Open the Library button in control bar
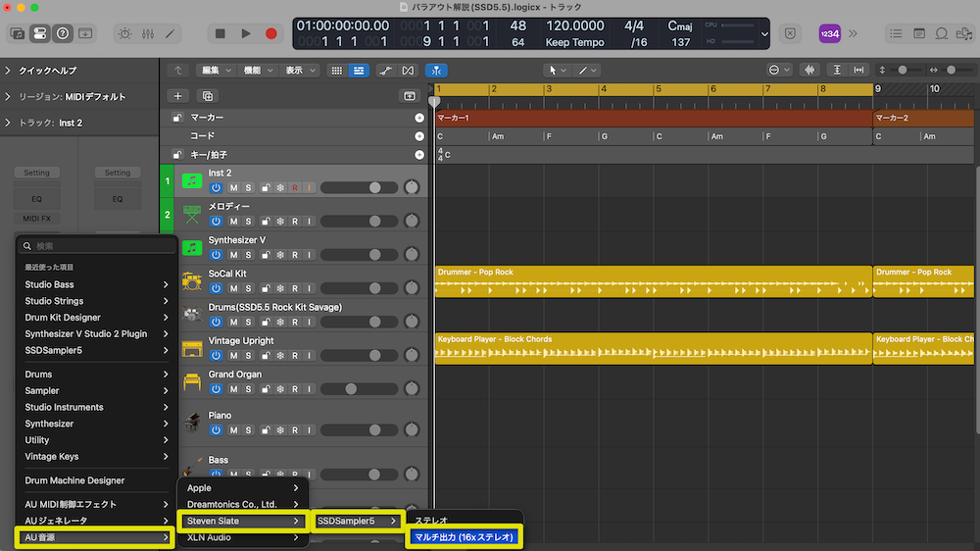980x551 pixels. tap(17, 33)
